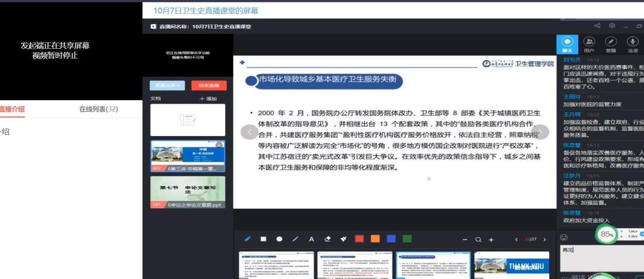Select the rectangle shape tool
This screenshot has height=279, width=644.
[x=264, y=239]
